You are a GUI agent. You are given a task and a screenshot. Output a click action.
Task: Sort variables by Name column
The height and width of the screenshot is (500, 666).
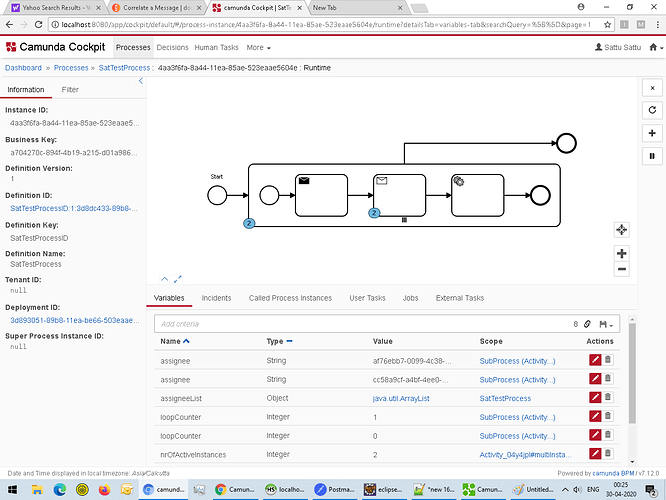(x=175, y=341)
